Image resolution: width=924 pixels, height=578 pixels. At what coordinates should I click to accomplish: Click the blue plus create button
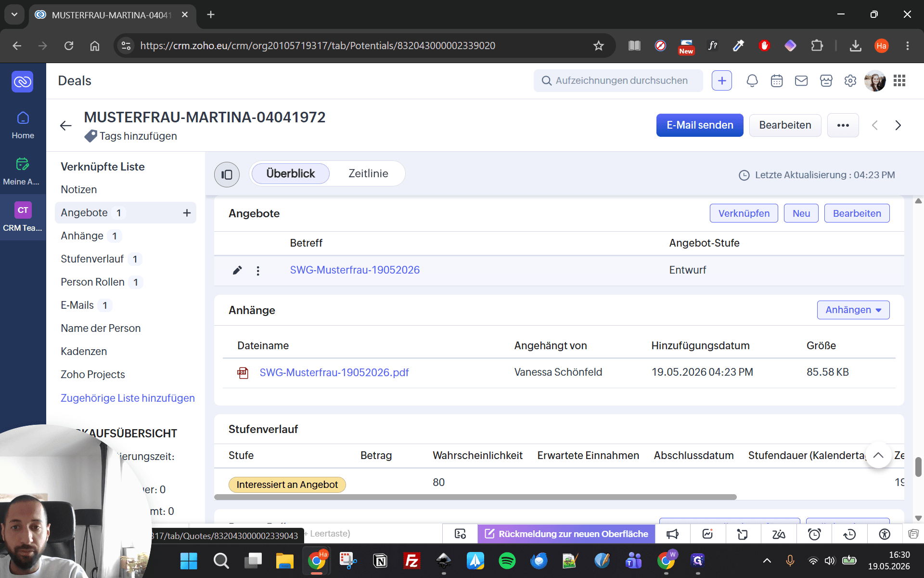click(722, 81)
